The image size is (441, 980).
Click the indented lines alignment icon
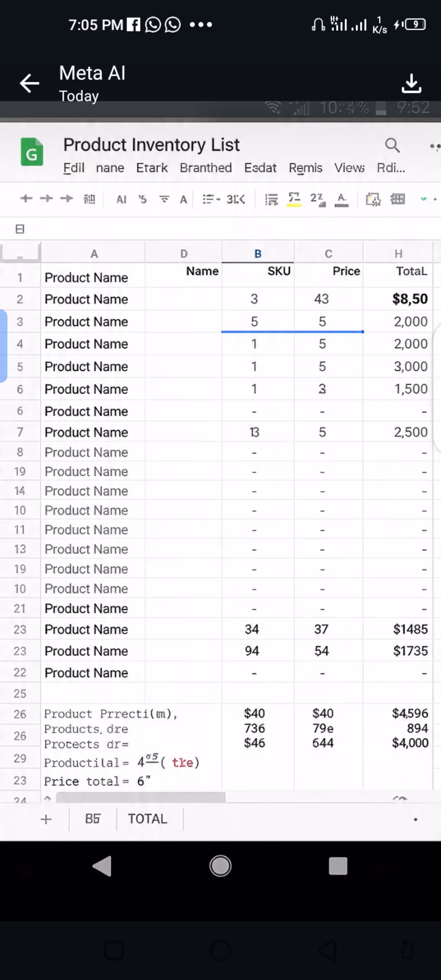[x=271, y=199]
